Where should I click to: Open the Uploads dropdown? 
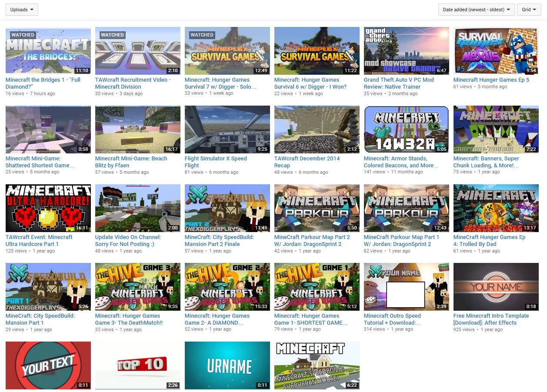pos(21,9)
